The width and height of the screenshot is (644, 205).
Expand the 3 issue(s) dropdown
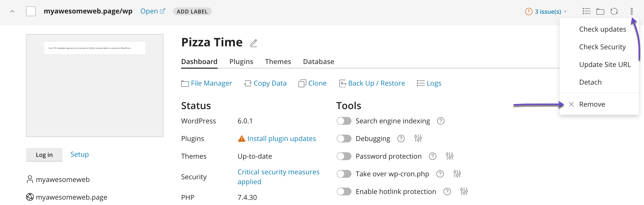point(546,12)
